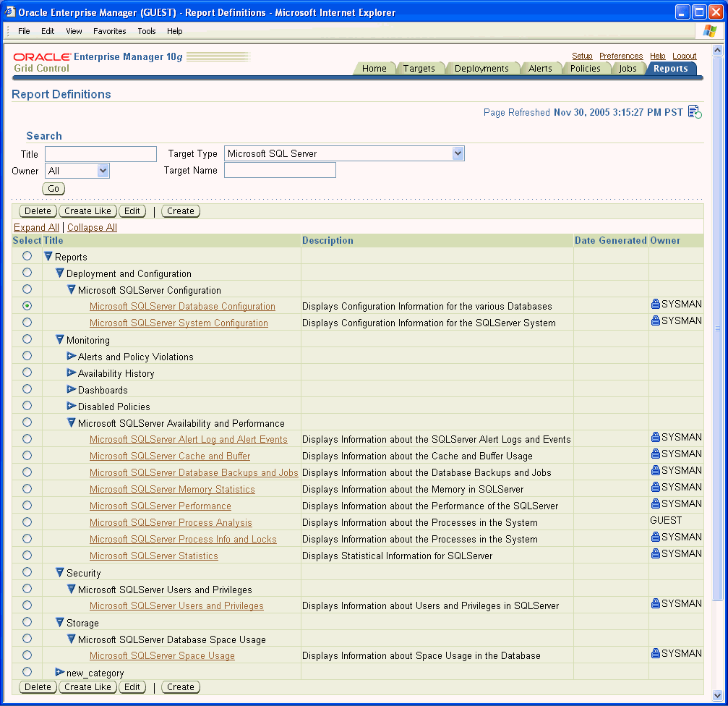Click the Logout link

tap(685, 56)
